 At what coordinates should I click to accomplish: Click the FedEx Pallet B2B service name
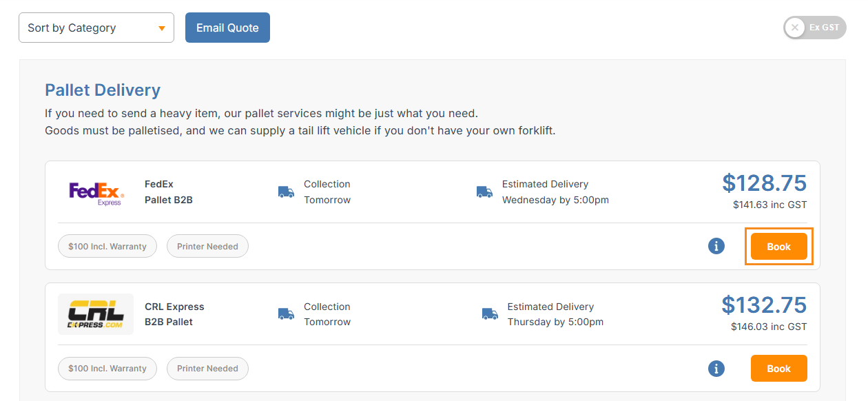169,192
